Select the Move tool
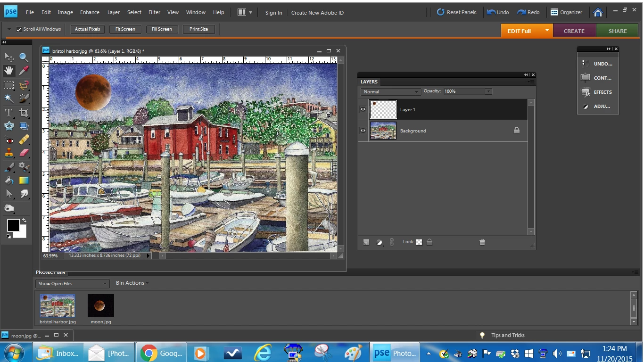The height and width of the screenshot is (362, 644). [9, 57]
